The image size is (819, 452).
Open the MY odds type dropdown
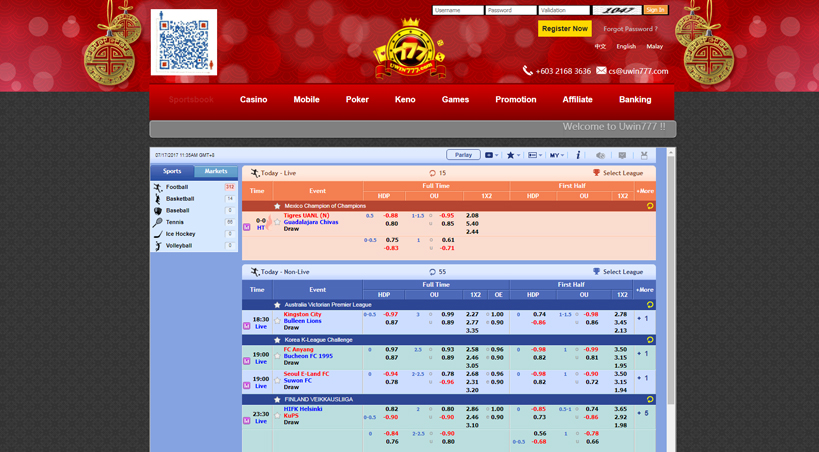pos(557,155)
